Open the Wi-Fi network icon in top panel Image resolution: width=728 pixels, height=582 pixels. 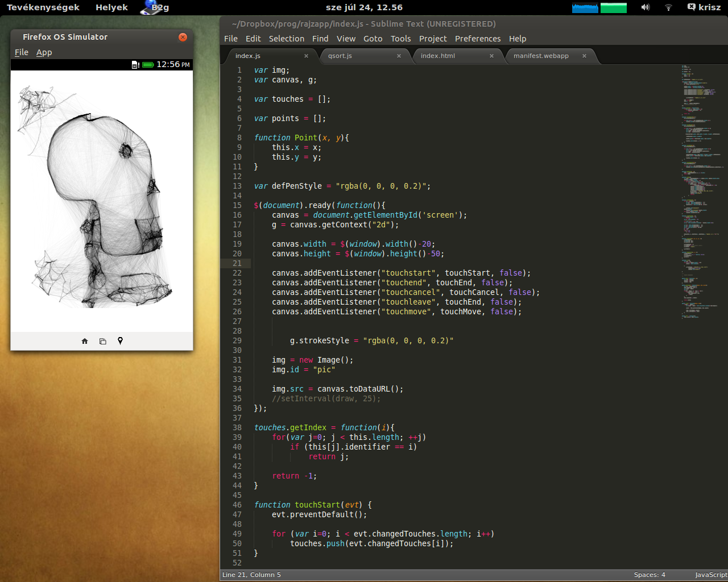[x=668, y=7]
